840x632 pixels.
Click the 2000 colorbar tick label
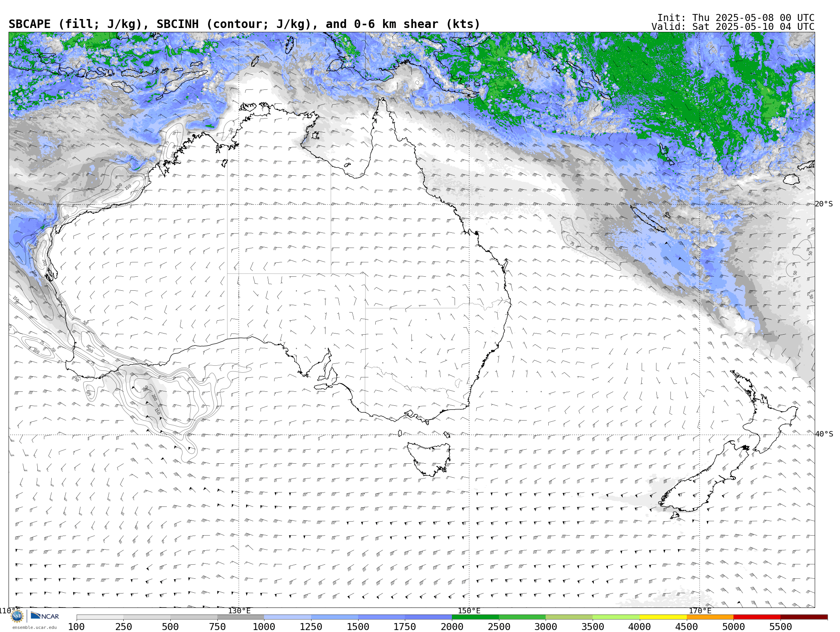click(452, 627)
